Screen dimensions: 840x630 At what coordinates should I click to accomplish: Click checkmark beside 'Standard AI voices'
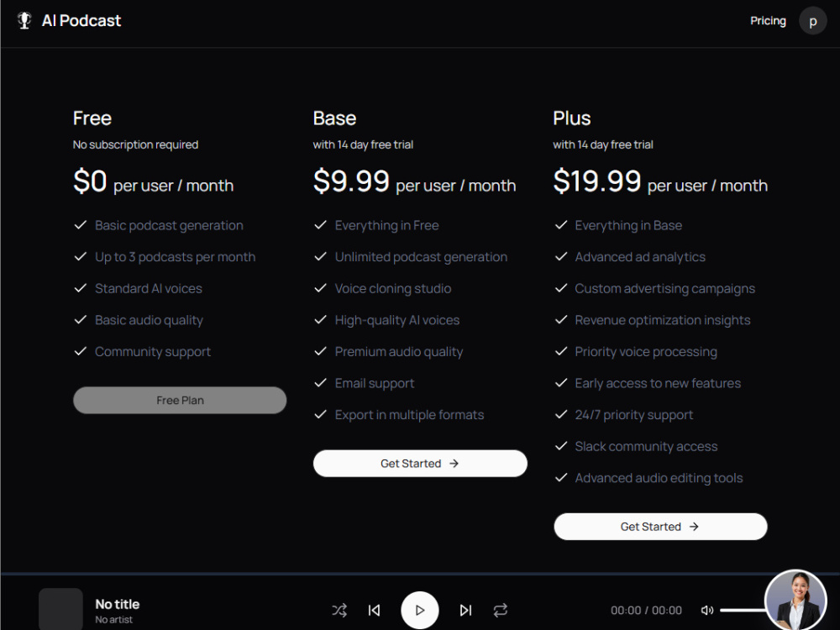tap(81, 288)
